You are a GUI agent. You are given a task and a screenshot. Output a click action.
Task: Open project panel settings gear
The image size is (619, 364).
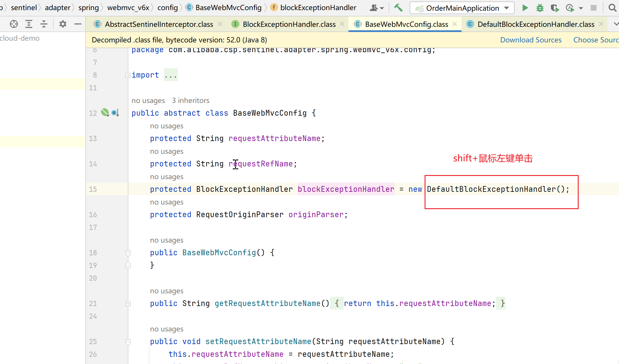tap(63, 24)
